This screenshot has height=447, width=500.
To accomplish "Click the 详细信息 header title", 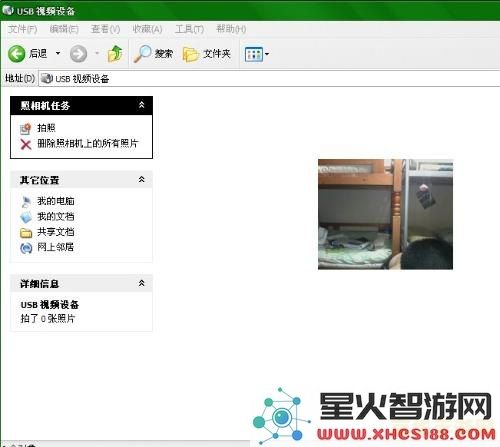I will click(39, 284).
